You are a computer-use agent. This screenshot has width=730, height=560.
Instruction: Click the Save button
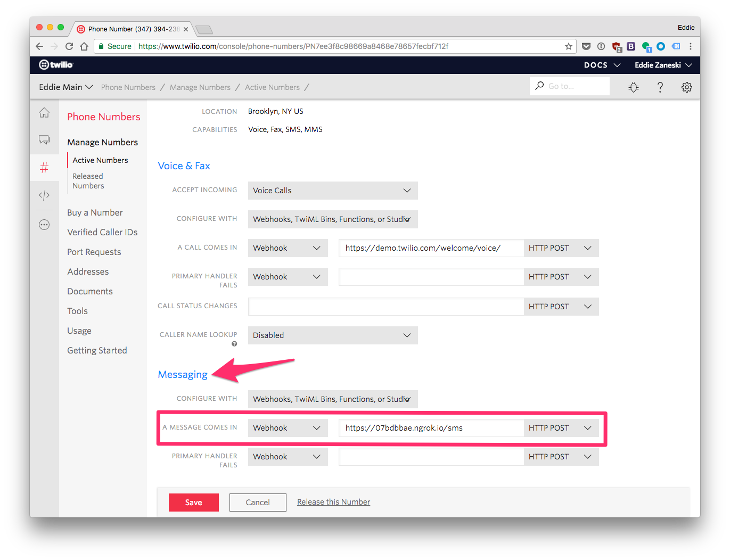(194, 503)
